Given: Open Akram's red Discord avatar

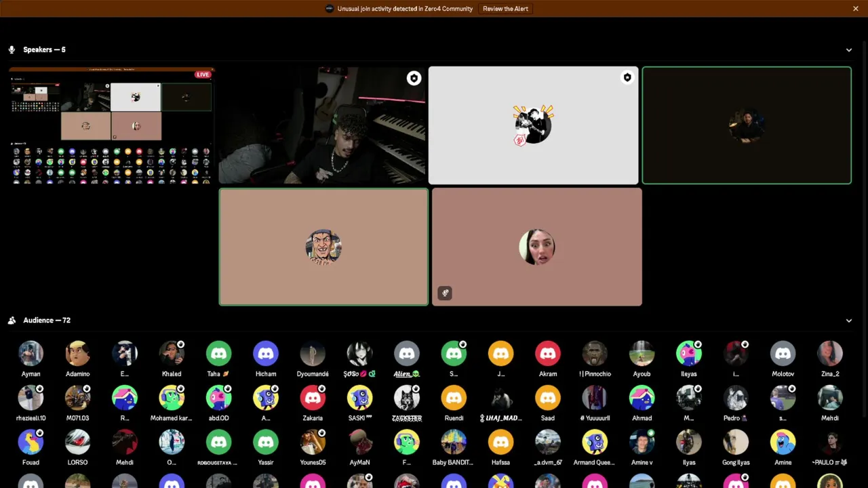Looking at the screenshot, I should (548, 353).
